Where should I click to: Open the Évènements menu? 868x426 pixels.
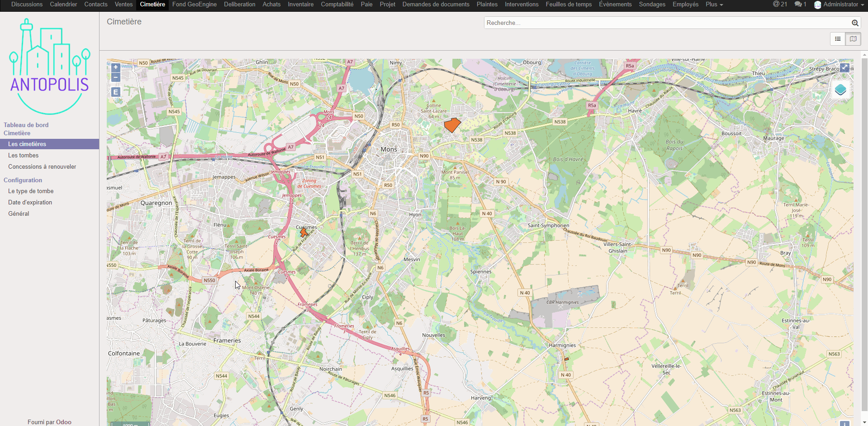(x=615, y=5)
